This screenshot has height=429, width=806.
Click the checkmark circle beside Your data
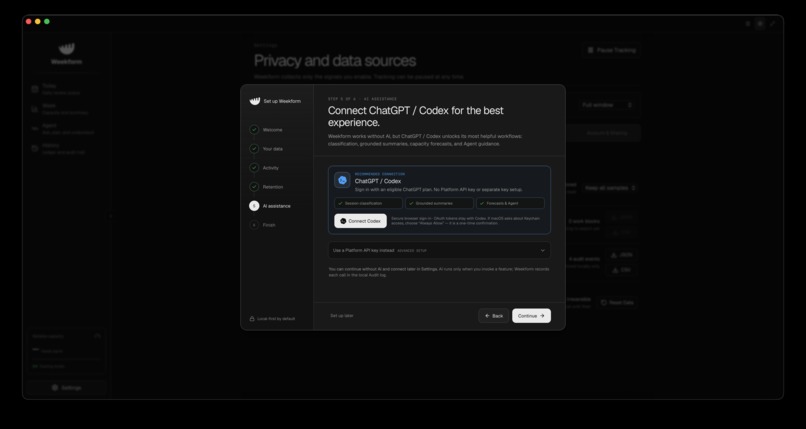click(x=254, y=148)
